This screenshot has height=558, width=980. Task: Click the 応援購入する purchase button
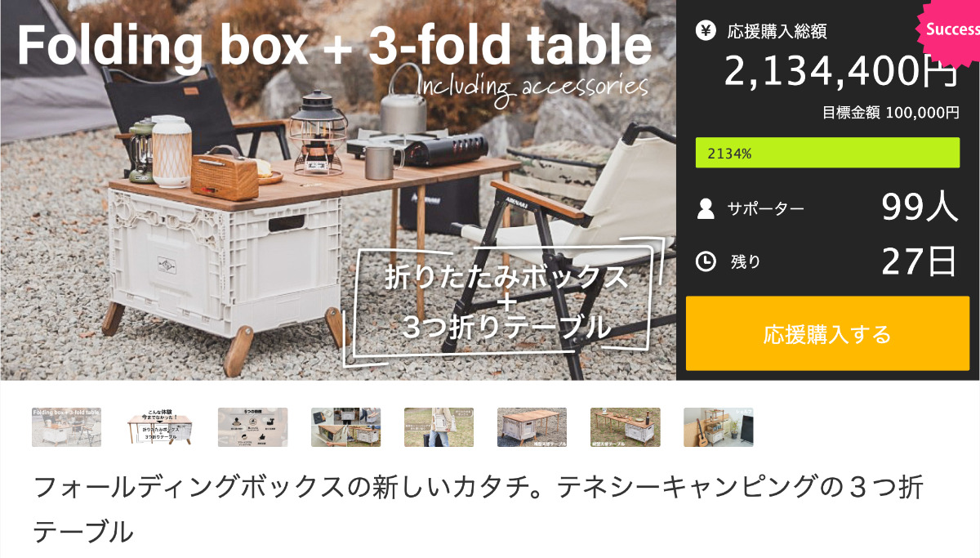pos(827,333)
